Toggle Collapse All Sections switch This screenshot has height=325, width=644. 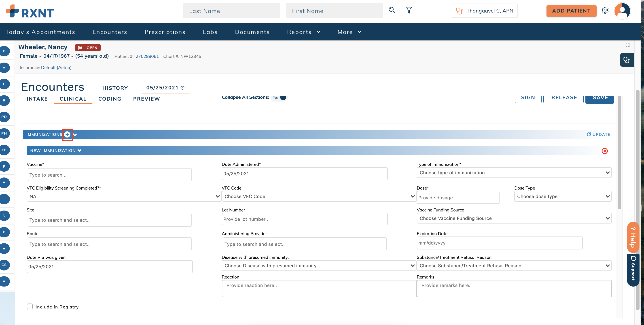click(279, 98)
